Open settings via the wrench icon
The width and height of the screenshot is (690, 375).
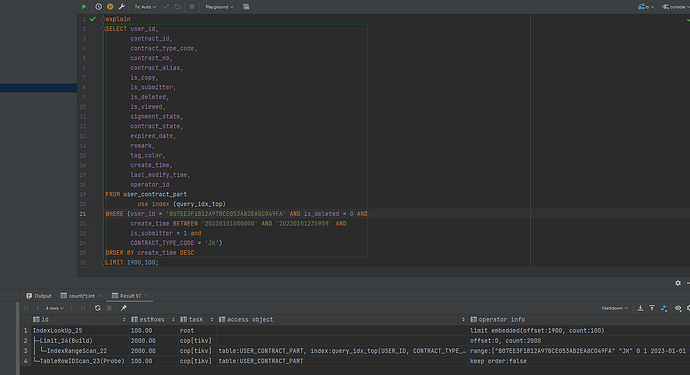click(122, 7)
